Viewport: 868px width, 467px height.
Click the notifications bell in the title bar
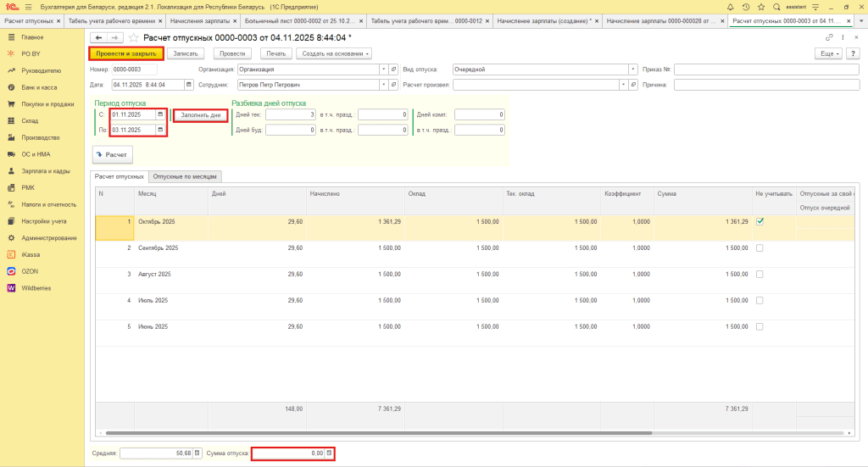(732, 7)
